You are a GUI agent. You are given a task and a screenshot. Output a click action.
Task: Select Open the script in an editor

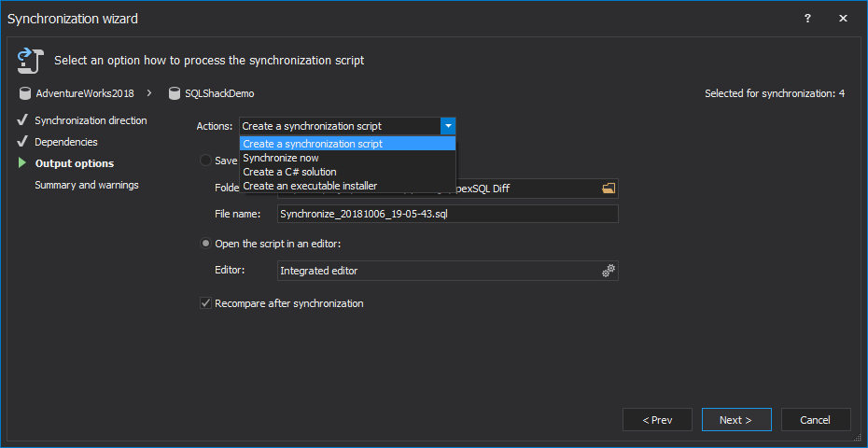205,244
